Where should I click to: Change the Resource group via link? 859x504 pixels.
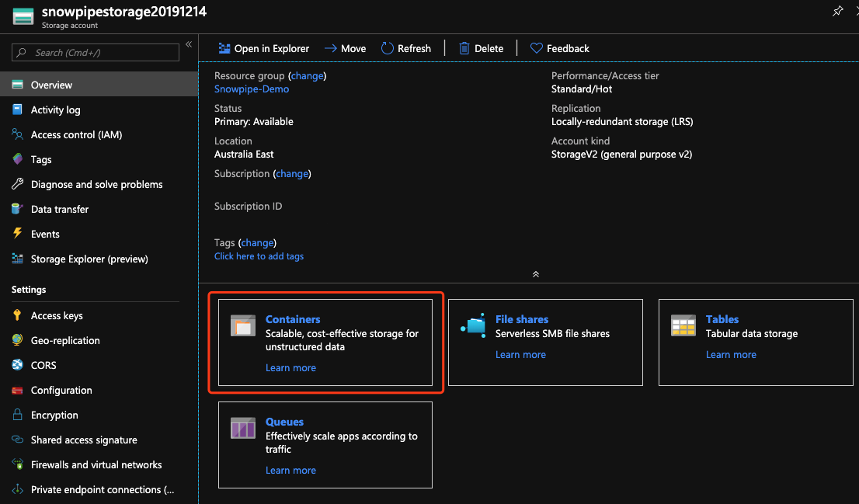click(307, 75)
